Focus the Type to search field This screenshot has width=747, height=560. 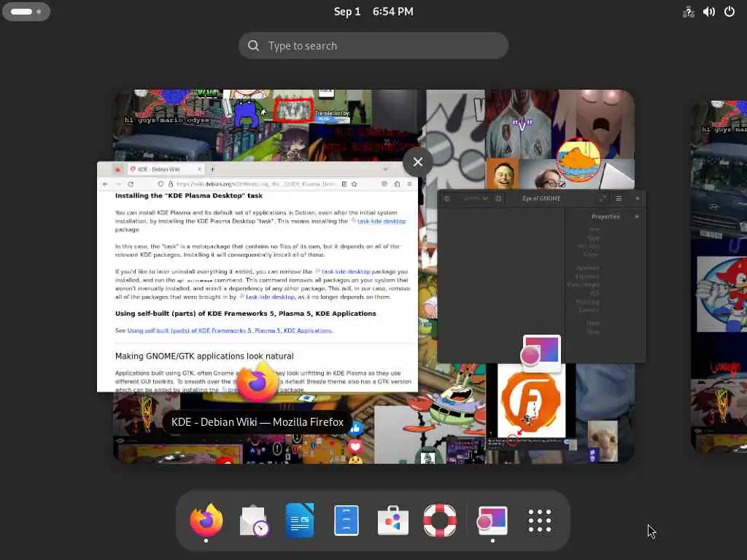coord(373,46)
